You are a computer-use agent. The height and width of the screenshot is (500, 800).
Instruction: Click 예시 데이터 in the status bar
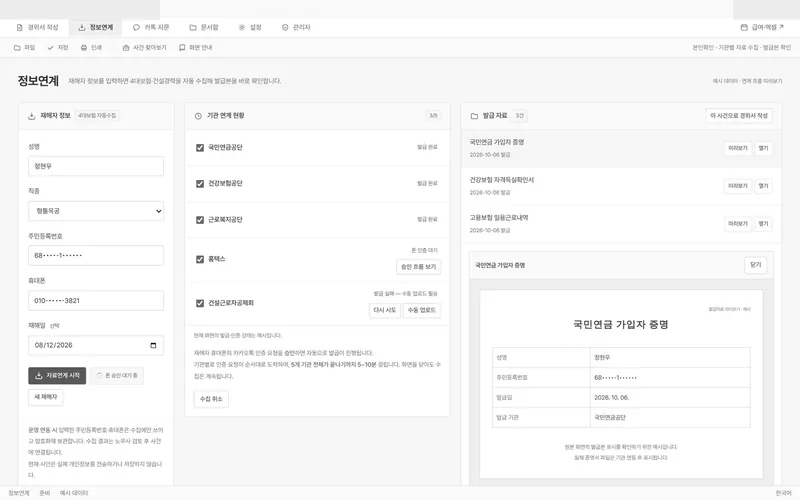[74, 493]
